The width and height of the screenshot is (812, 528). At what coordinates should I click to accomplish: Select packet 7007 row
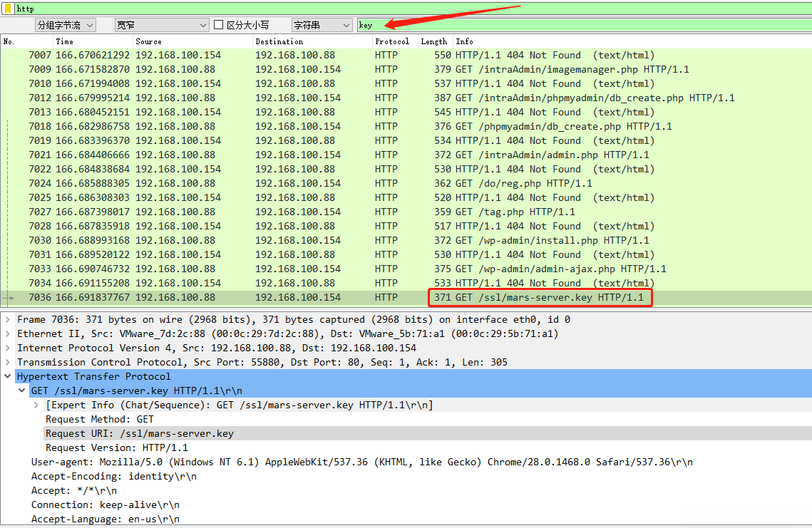[406, 56]
